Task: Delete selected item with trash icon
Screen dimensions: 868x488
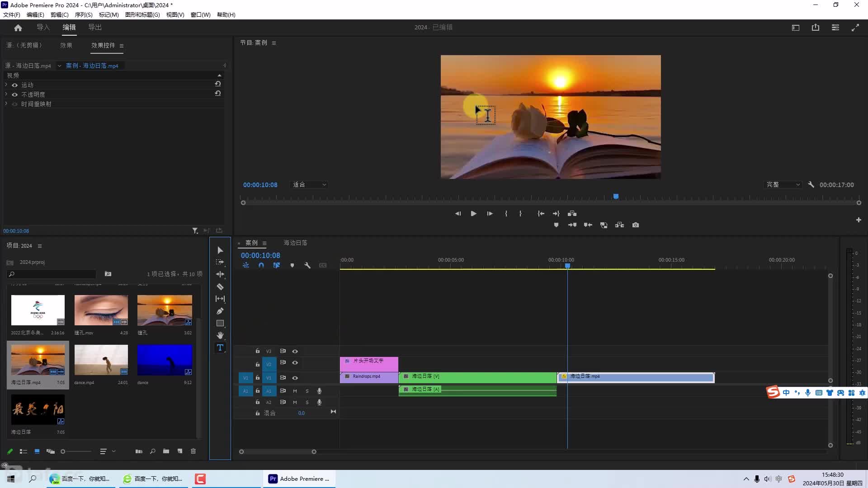Action: click(x=193, y=451)
